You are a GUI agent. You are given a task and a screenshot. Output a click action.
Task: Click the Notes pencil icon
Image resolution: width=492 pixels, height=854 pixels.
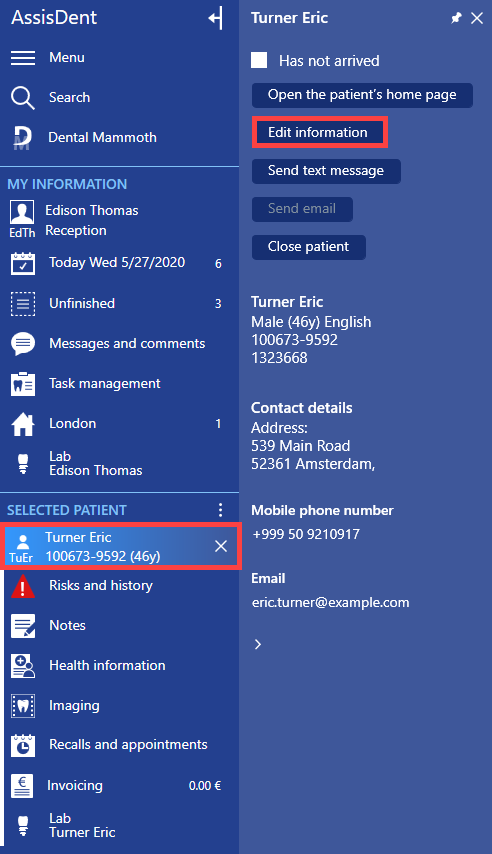[x=23, y=626]
